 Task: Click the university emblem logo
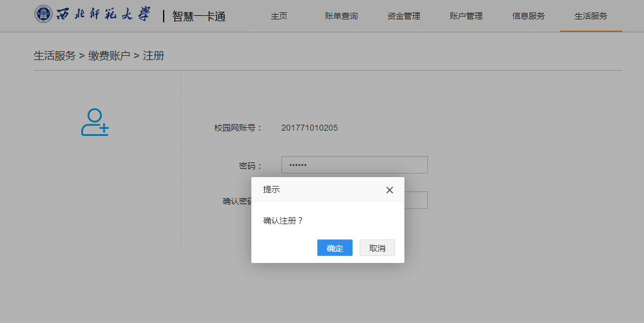43,15
